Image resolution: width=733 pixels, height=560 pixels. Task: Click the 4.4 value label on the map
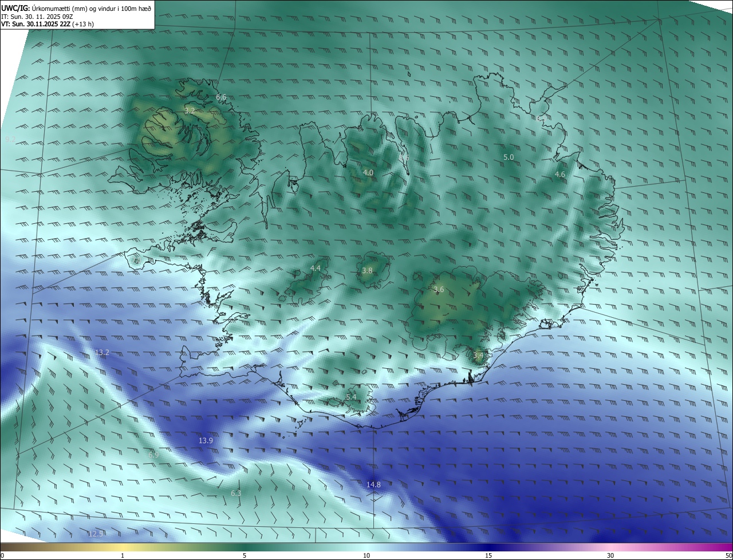tap(316, 268)
